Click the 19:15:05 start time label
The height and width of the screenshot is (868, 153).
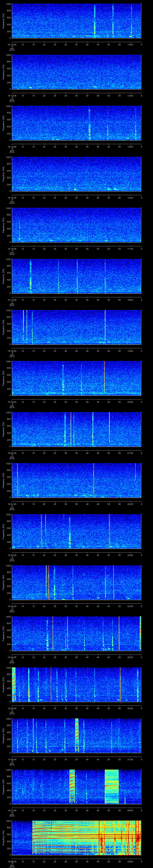coord(12,197)
